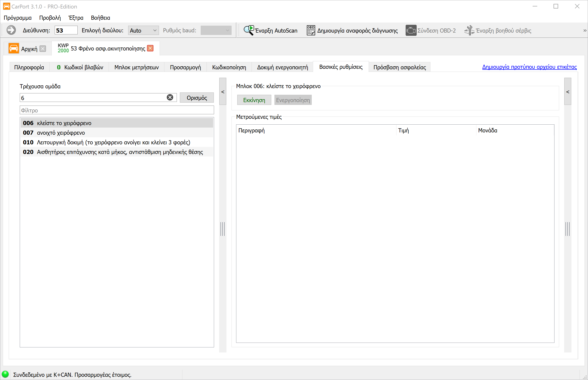Maximize the CarPort window
The width and height of the screenshot is (588, 380).
(x=556, y=6)
